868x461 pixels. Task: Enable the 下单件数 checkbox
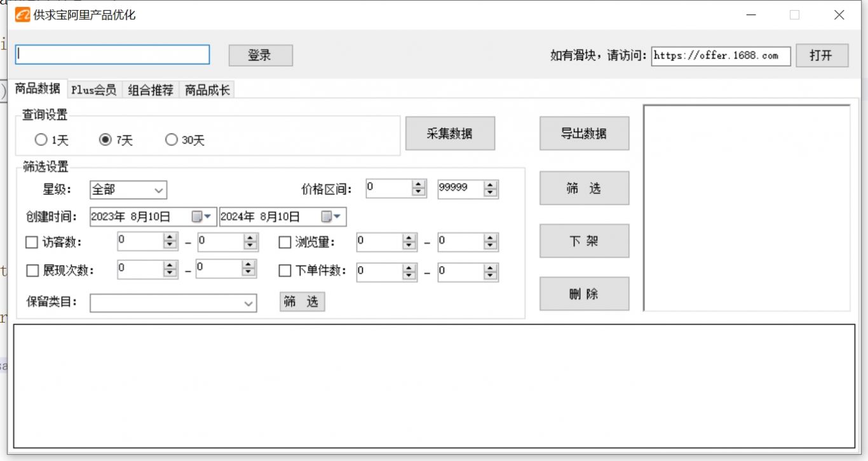click(x=285, y=271)
